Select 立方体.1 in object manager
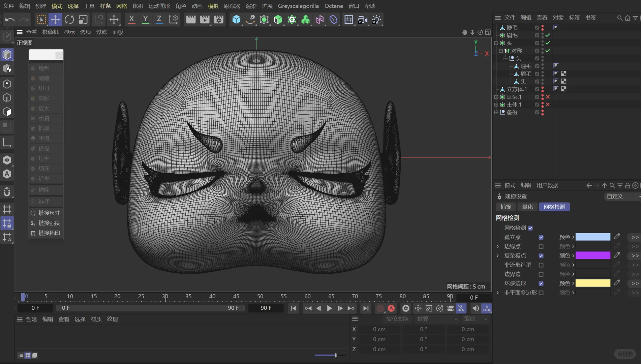This screenshot has width=641, height=364. [517, 89]
